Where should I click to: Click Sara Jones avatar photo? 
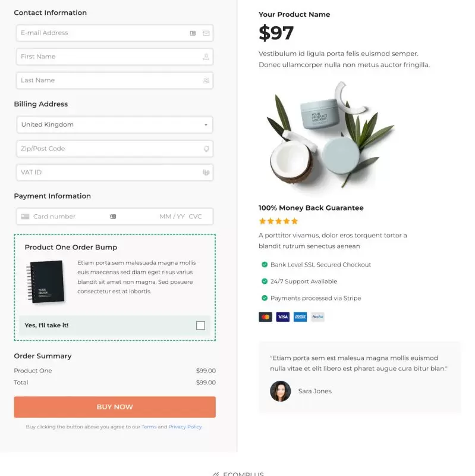(x=280, y=392)
